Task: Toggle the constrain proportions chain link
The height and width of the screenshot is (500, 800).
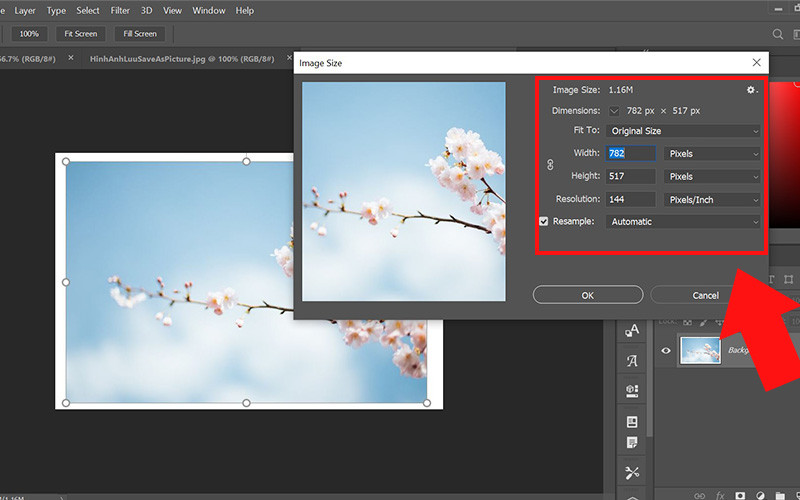Action: pyautogui.click(x=550, y=165)
